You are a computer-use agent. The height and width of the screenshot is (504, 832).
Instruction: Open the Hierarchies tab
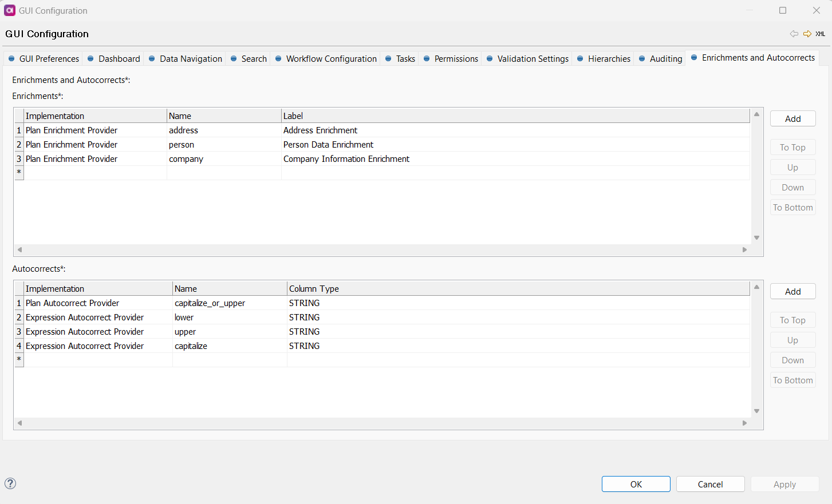point(609,58)
